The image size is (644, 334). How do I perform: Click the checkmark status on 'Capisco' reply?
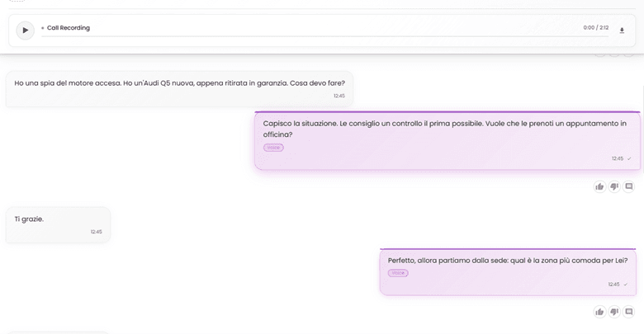629,159
